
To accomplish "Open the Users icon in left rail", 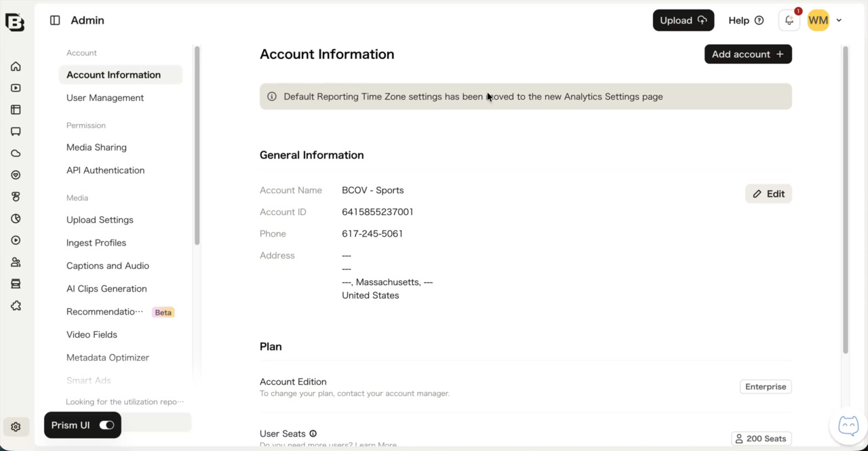I will click(x=16, y=262).
